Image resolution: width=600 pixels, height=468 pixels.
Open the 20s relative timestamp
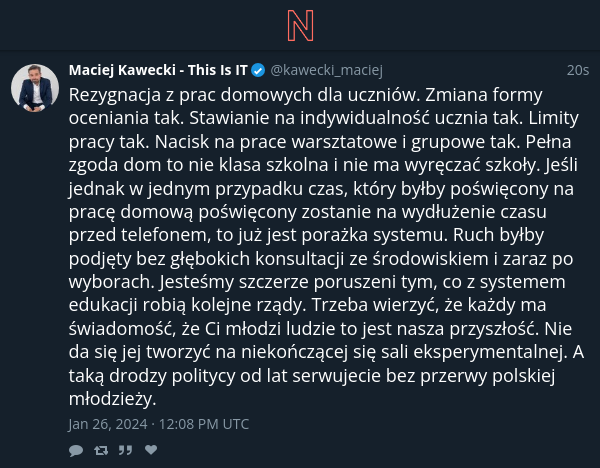click(x=577, y=70)
